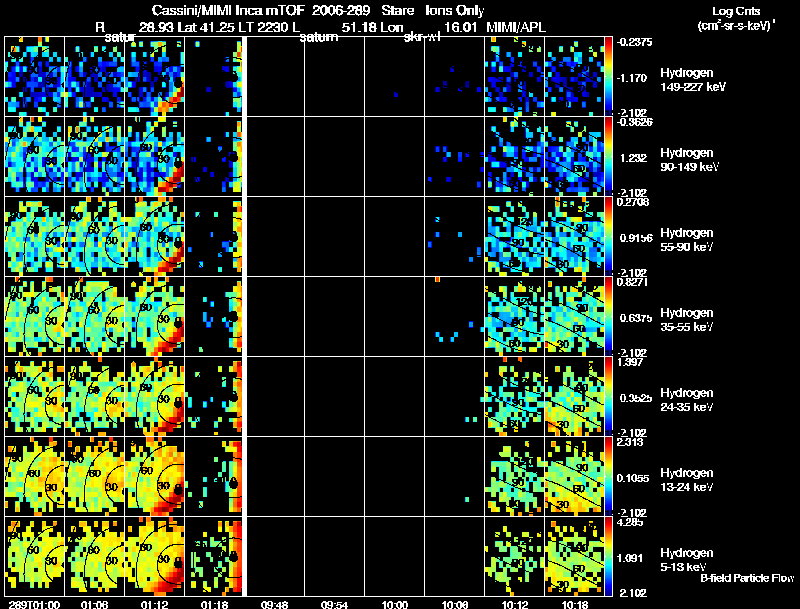This screenshot has width=800, height=609.
Task: Click the Hydrogen 90-149 keV row label
Action: [689, 160]
